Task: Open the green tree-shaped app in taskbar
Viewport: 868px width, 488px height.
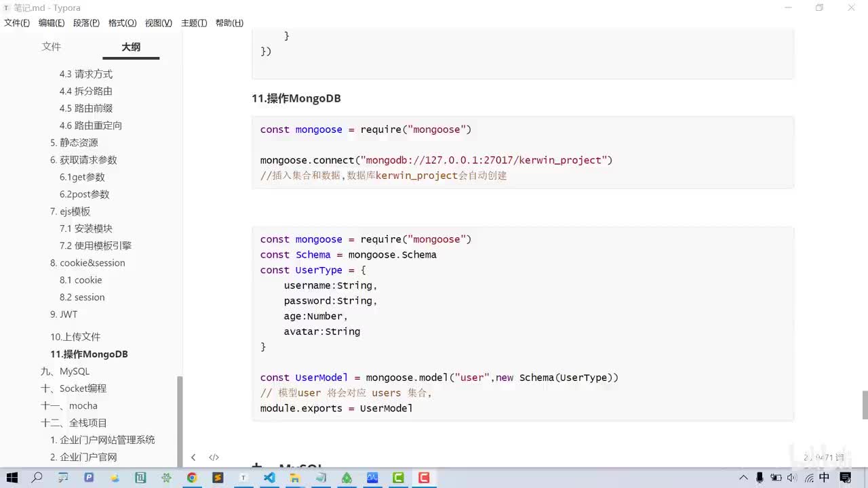Action: click(x=347, y=478)
